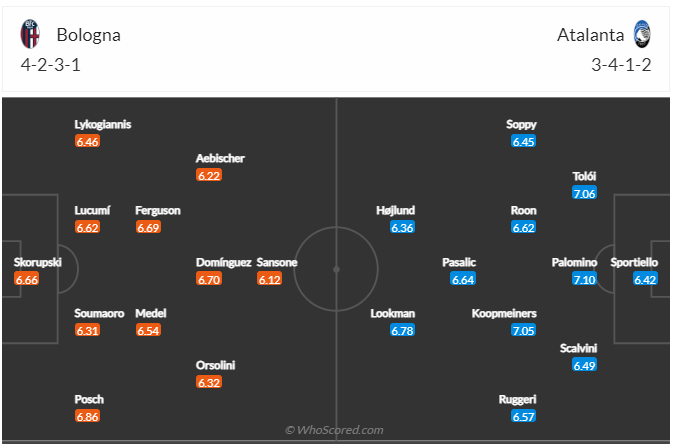Click Posch's 6.86 rating badge
This screenshot has height=444, width=676.
(x=88, y=416)
